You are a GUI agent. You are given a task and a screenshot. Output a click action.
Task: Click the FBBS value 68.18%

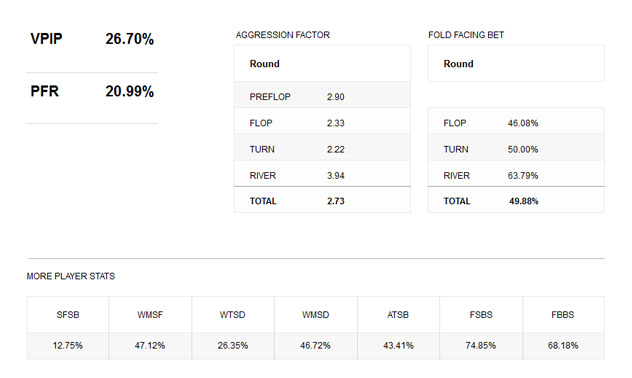tap(563, 345)
